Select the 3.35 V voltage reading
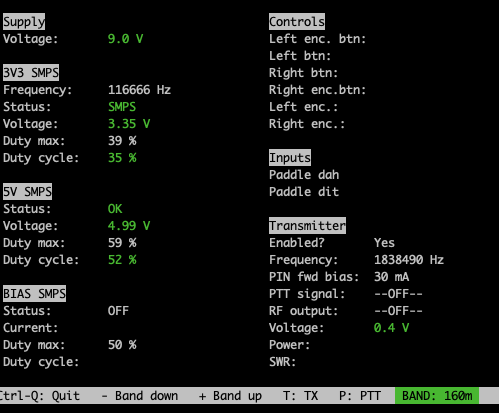Viewport: 499px width, 413px height. [129, 124]
